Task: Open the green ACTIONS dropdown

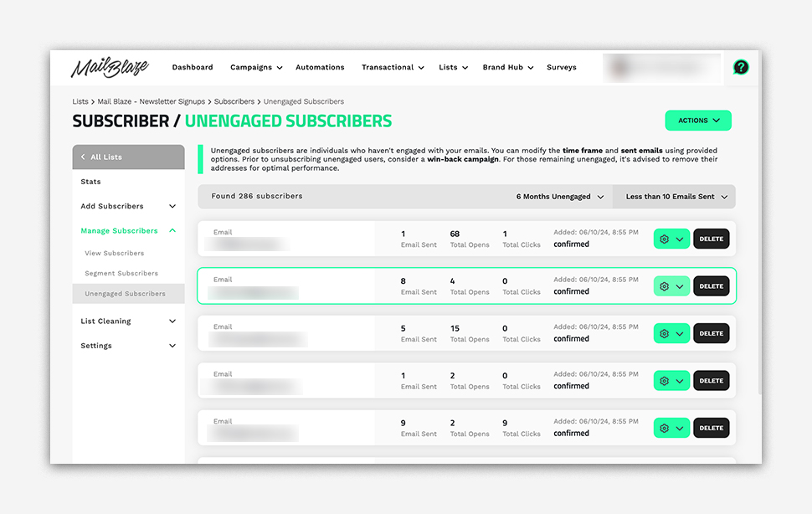Action: coord(698,121)
